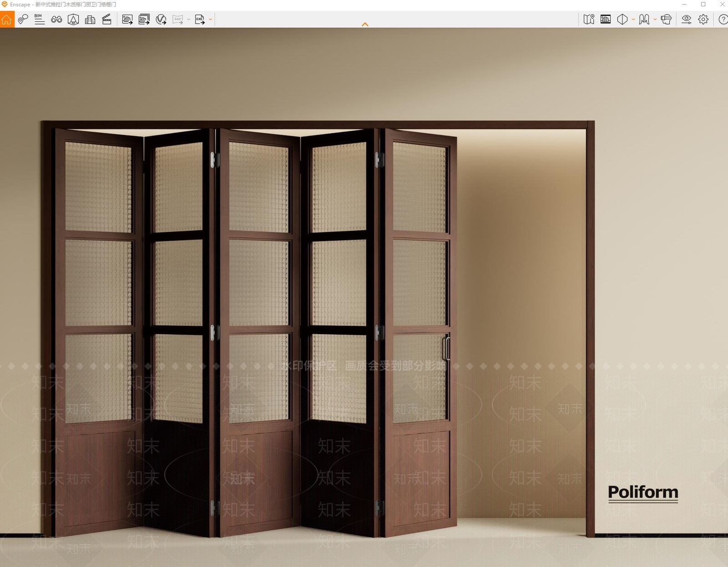Image resolution: width=728 pixels, height=567 pixels.
Task: Open the collaborative annotations pin icon
Action: point(23,20)
